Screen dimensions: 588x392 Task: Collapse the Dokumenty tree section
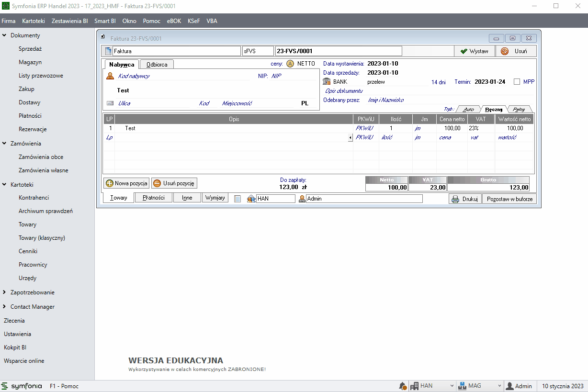[4, 35]
